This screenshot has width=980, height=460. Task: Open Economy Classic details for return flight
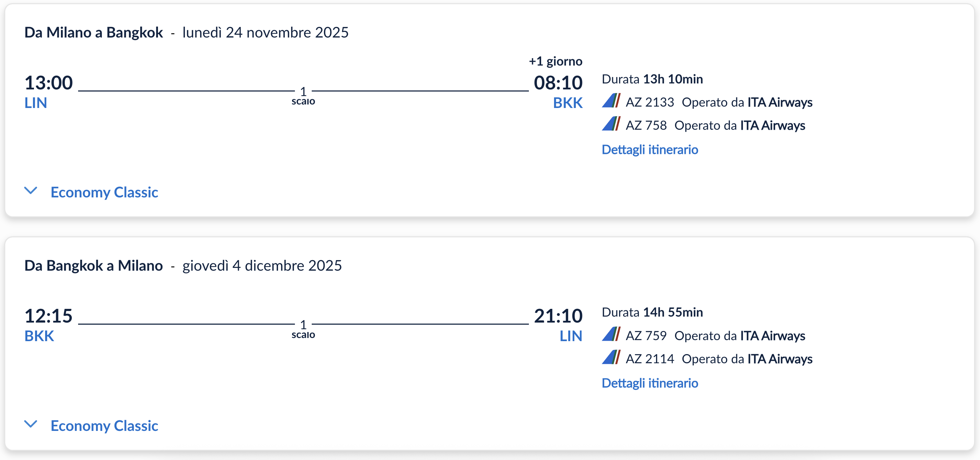pyautogui.click(x=104, y=426)
